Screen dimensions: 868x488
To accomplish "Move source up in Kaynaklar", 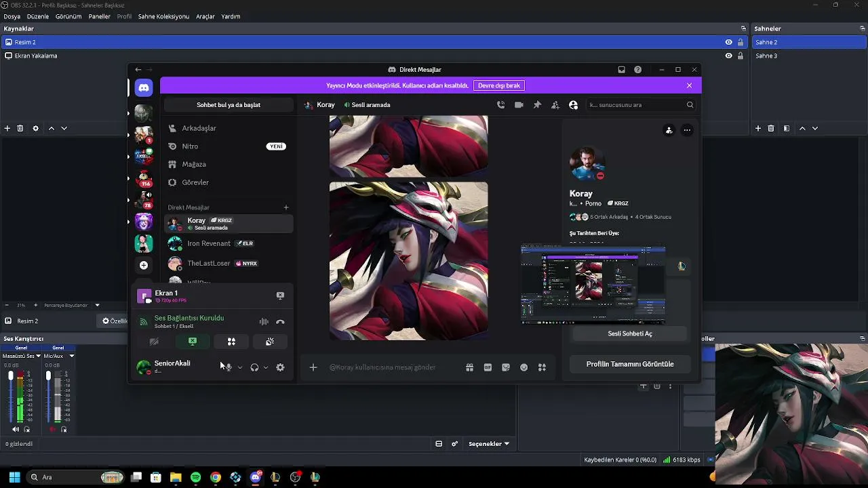I will [x=51, y=128].
